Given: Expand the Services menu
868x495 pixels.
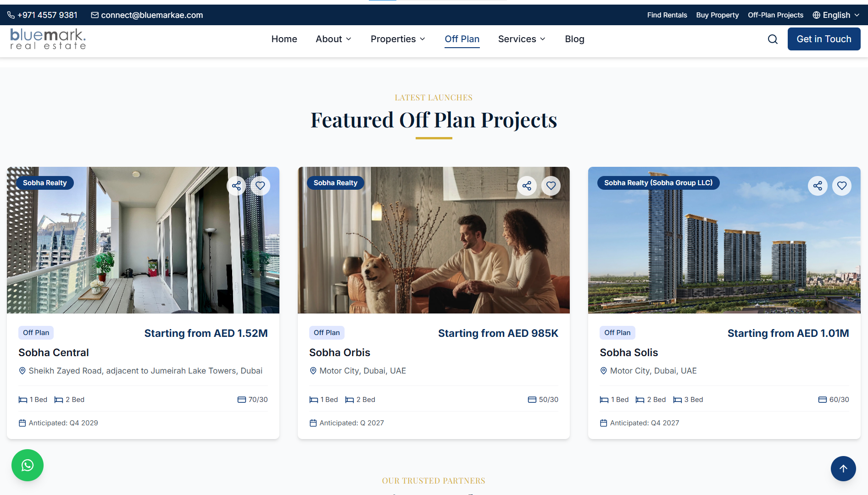Looking at the screenshot, I should point(521,39).
